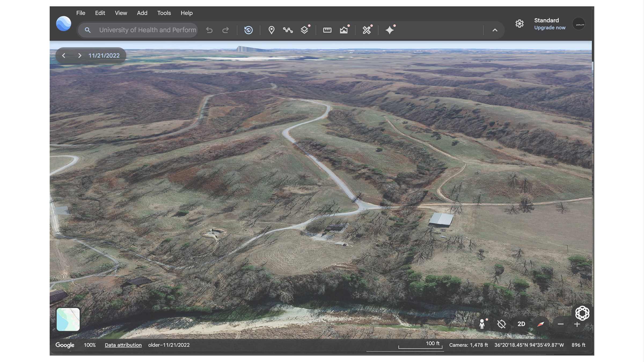The width and height of the screenshot is (644, 362).
Task: Click the Upgrade now link
Action: pyautogui.click(x=550, y=28)
